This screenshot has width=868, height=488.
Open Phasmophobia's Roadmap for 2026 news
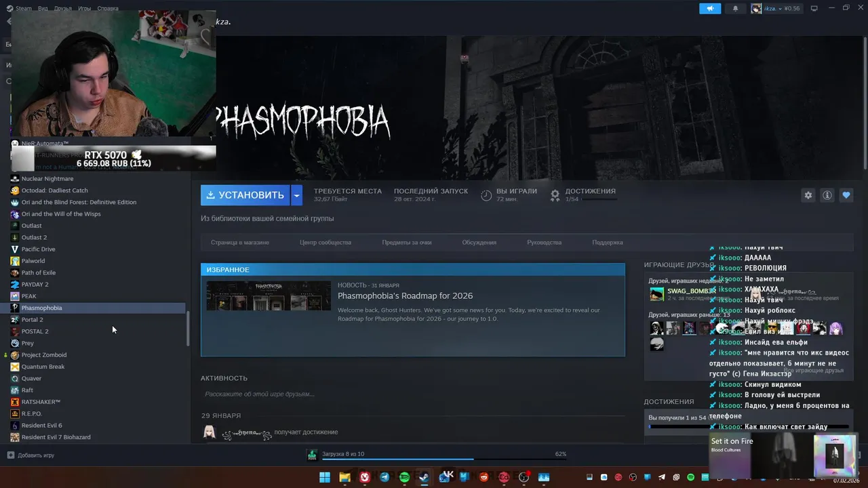coord(406,296)
